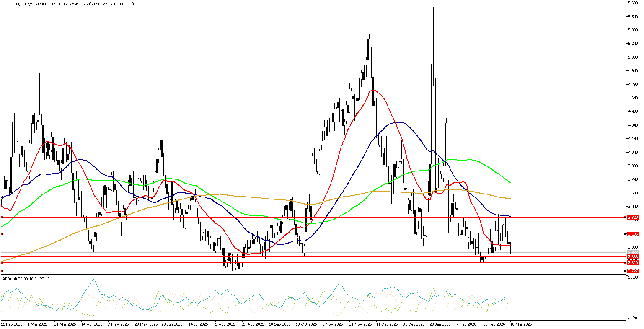The width and height of the screenshot is (644, 329).
Task: Select the red 2.820 horizontal line price tag
Action: coord(632,262)
